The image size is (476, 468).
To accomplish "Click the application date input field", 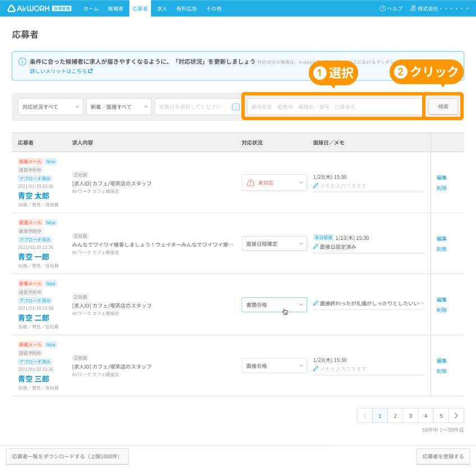I will pos(198,107).
